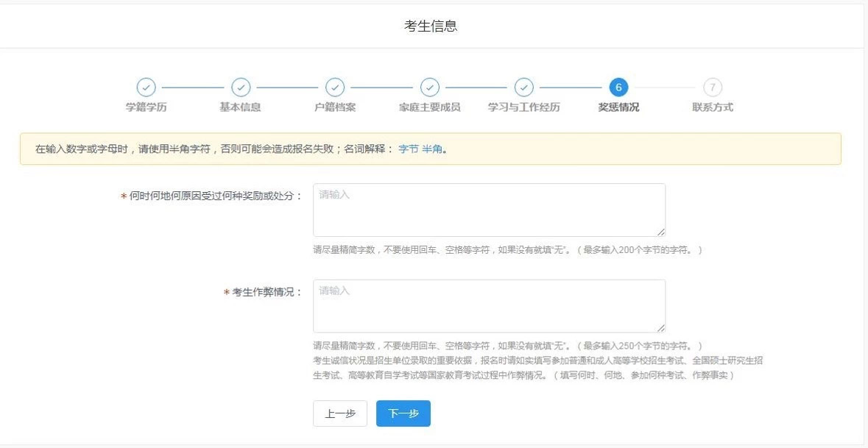Go to the 学籍学历 step label
Image resolution: width=868 pixels, height=448 pixels.
point(147,107)
